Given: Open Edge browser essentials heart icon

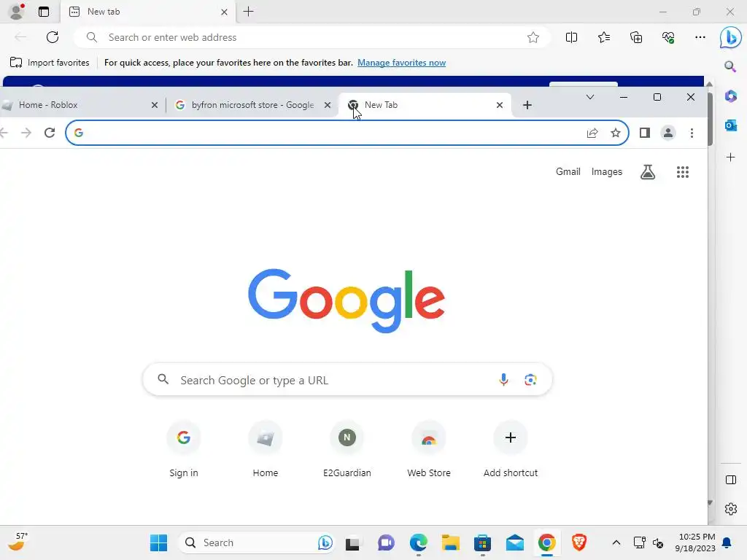Looking at the screenshot, I should (668, 37).
